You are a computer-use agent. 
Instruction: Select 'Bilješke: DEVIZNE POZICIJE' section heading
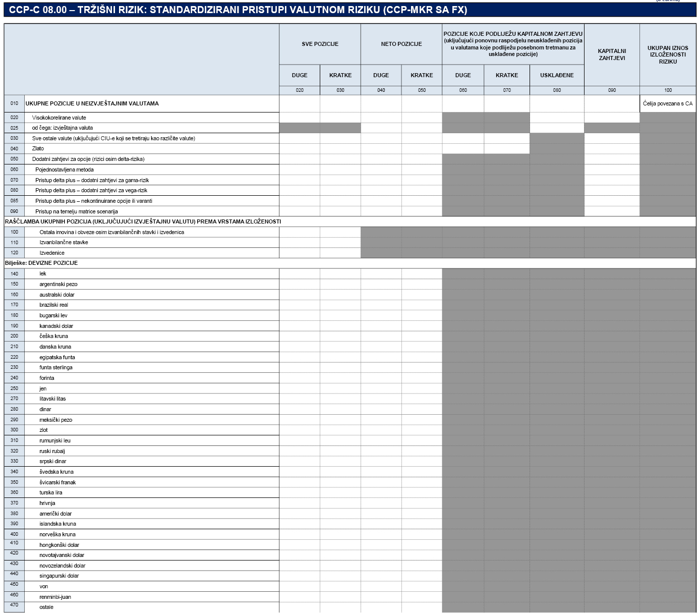coord(41,263)
